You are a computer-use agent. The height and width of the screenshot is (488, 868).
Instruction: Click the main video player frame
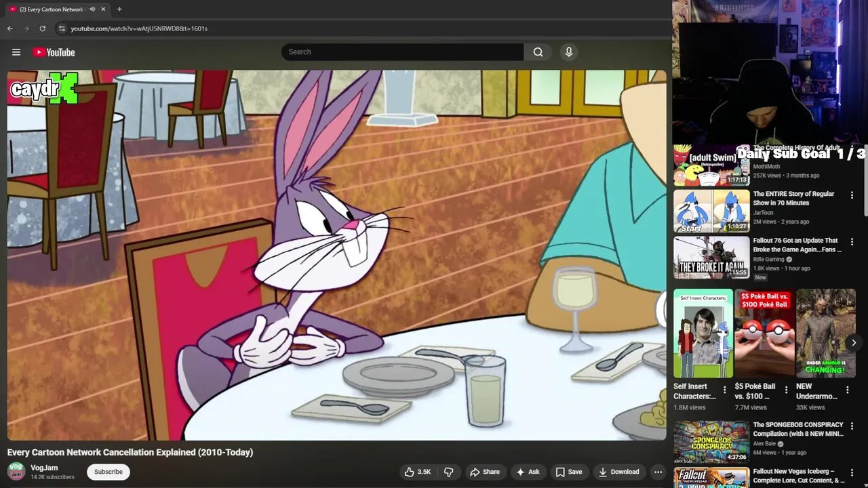(x=337, y=256)
